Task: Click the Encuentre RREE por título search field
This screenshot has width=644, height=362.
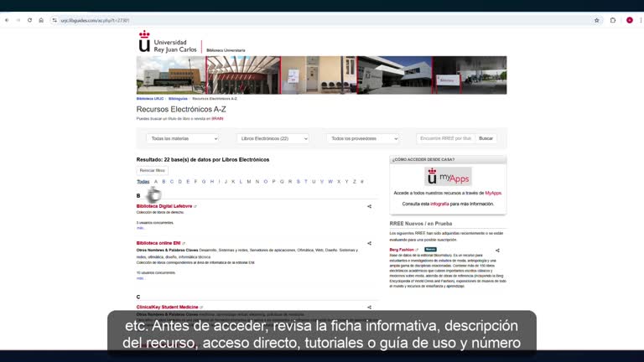Action: [445, 139]
